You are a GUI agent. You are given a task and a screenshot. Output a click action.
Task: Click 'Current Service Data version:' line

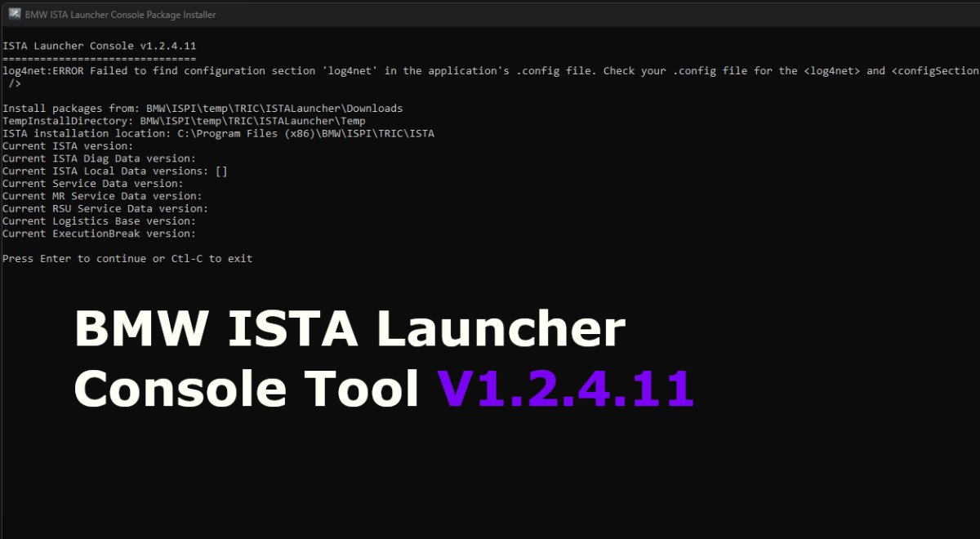pos(92,184)
